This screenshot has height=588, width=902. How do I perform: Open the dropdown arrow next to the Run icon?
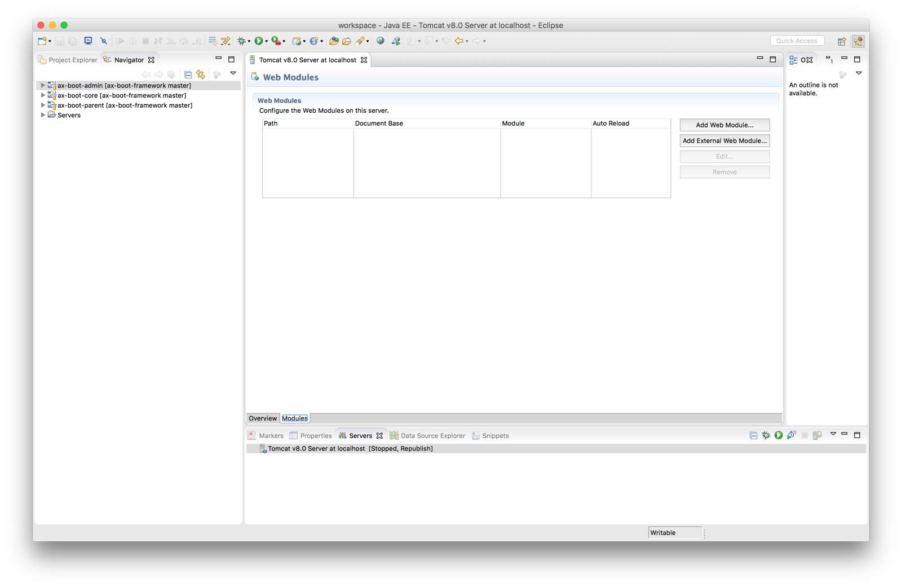(x=267, y=41)
